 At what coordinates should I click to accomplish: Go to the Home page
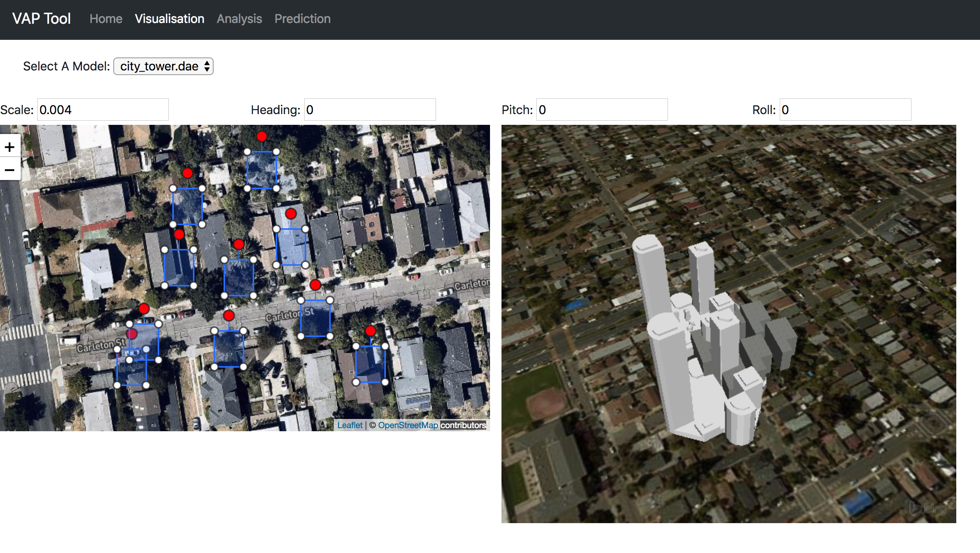coord(106,19)
